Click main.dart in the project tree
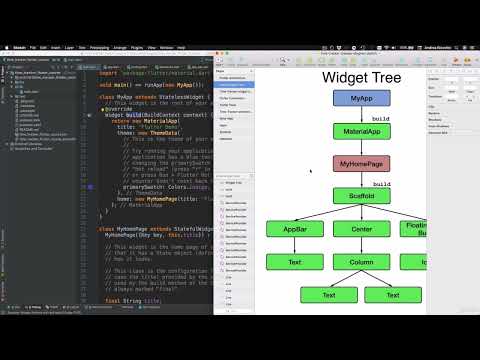Screen dimensions: 480x360 pos(31,91)
